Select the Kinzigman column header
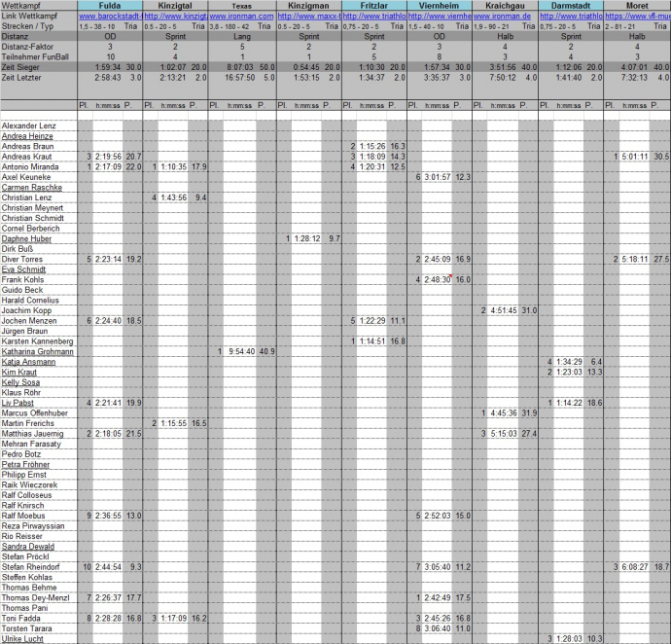The height and width of the screenshot is (644, 671). click(309, 6)
